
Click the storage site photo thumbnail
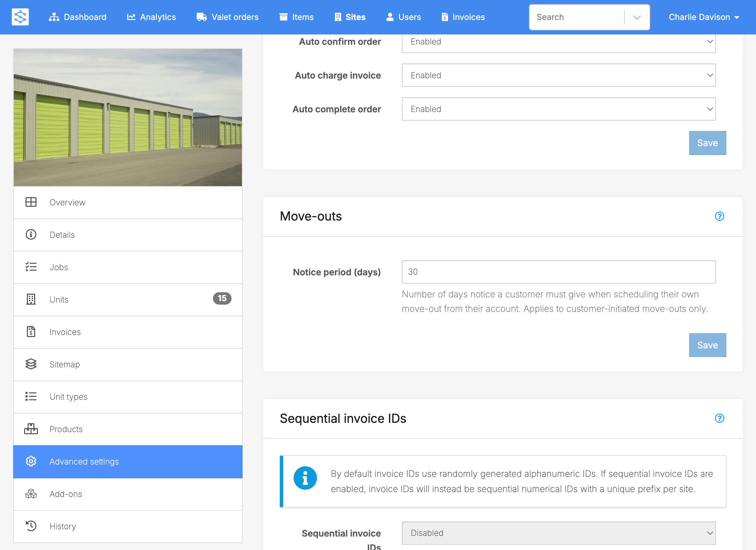(128, 118)
